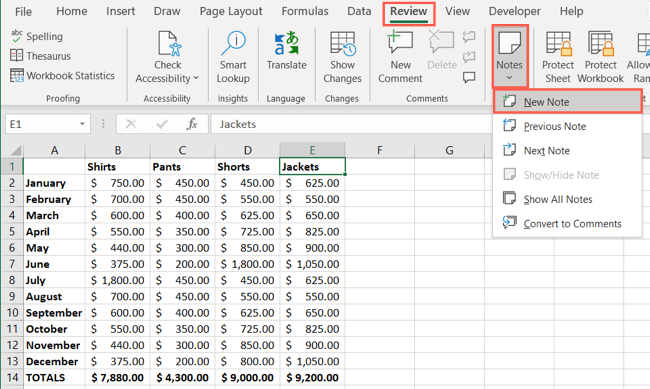
Task: Select row 14 header
Action: 12,377
